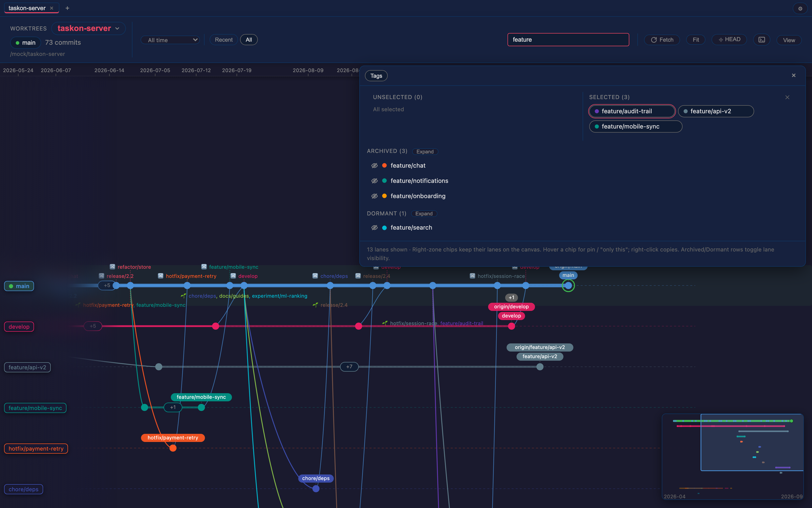812x508 pixels.
Task: Click the minimap overview thumbnail
Action: [733, 457]
